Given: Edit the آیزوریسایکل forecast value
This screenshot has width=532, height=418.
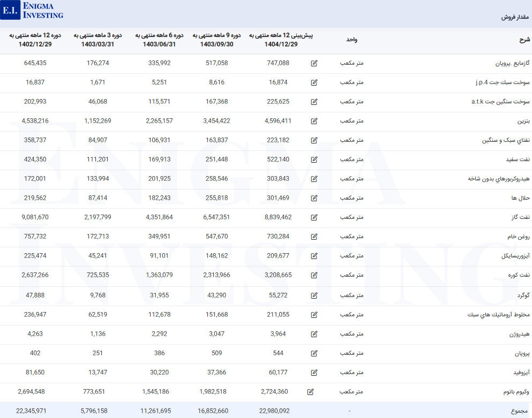Looking at the screenshot, I should tap(314, 256).
